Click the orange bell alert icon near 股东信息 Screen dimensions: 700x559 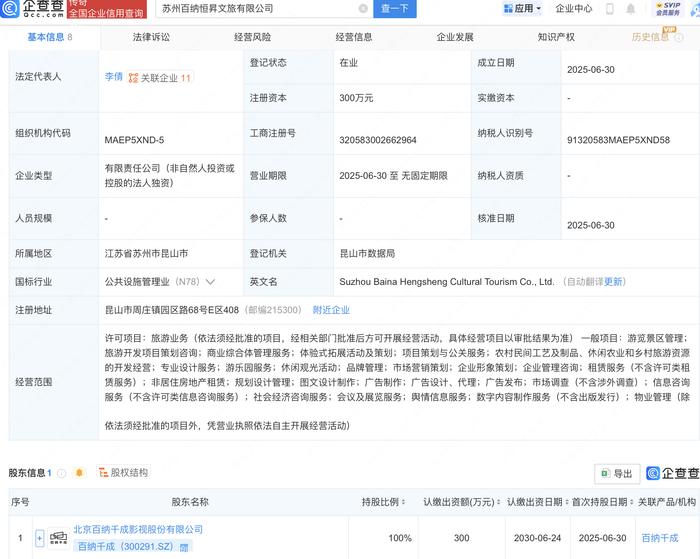coord(79,472)
